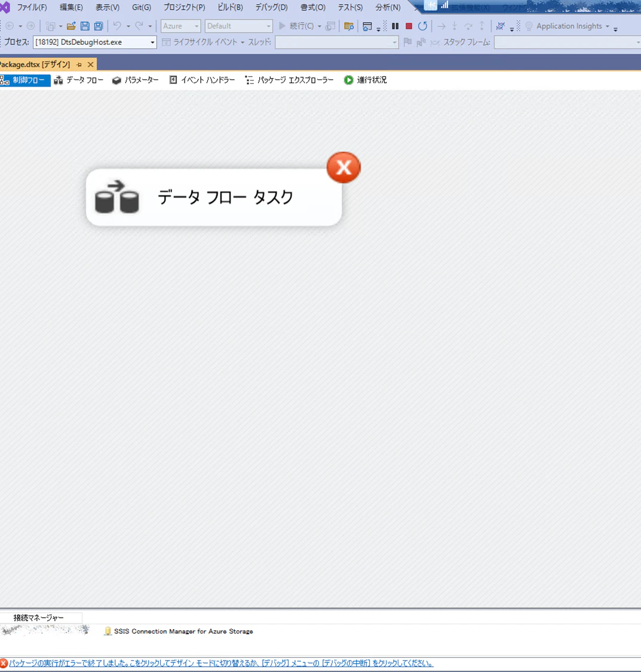This screenshot has width=641, height=672.
Task: Click the redo arrow icon
Action: pyautogui.click(x=139, y=26)
